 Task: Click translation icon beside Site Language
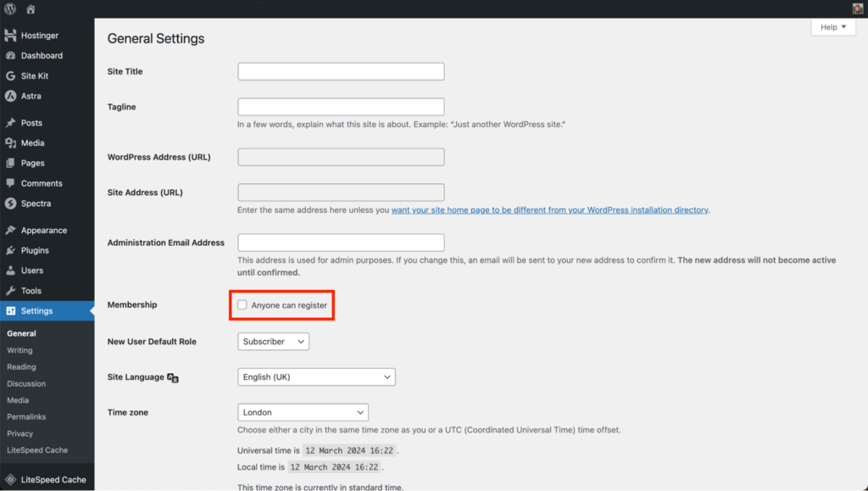point(173,377)
